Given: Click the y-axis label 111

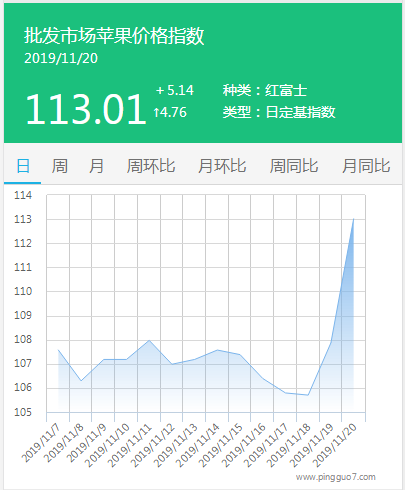Looking at the screenshot, I should pyautogui.click(x=23, y=267).
